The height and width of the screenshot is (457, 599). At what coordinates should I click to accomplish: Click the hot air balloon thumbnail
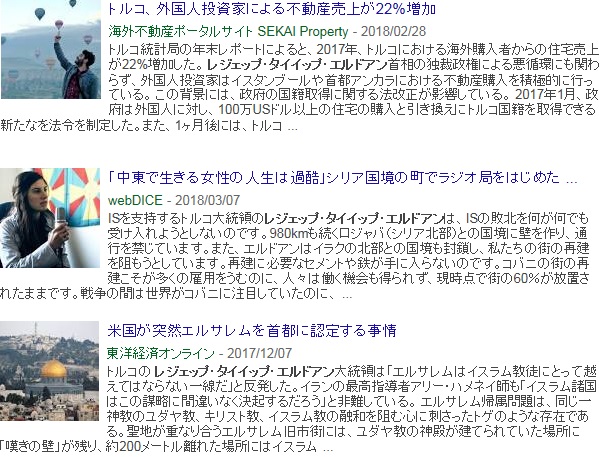pyautogui.click(x=50, y=49)
